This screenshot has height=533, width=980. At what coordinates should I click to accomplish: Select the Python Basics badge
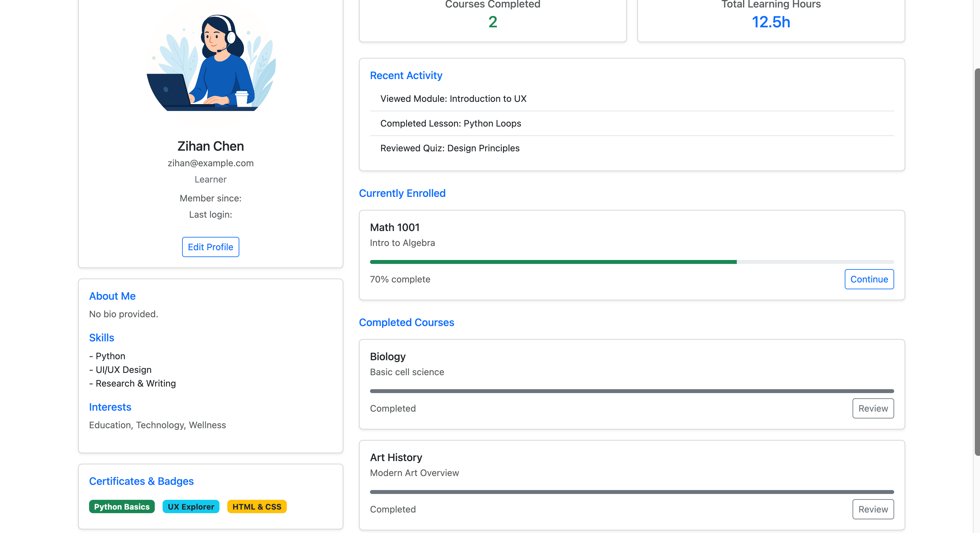tap(122, 506)
